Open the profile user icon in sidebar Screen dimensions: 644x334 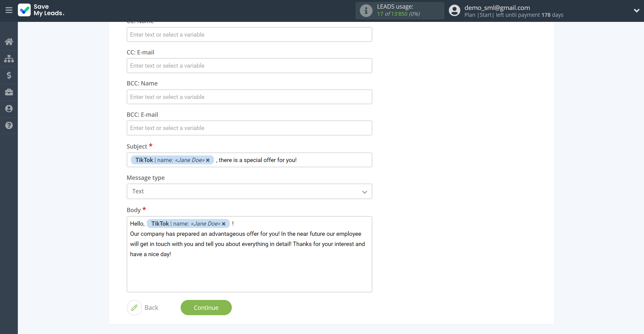click(9, 109)
